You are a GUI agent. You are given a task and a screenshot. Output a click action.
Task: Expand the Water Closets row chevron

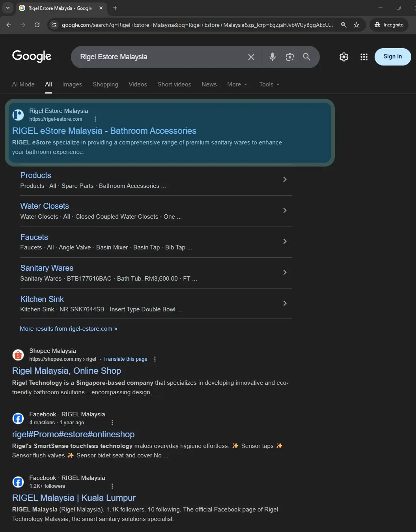tap(285, 210)
